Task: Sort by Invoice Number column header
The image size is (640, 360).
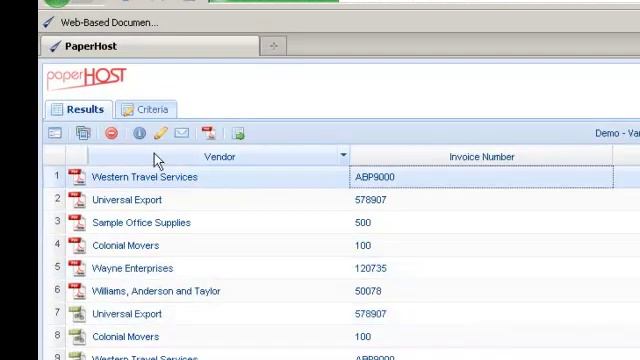Action: (x=482, y=157)
